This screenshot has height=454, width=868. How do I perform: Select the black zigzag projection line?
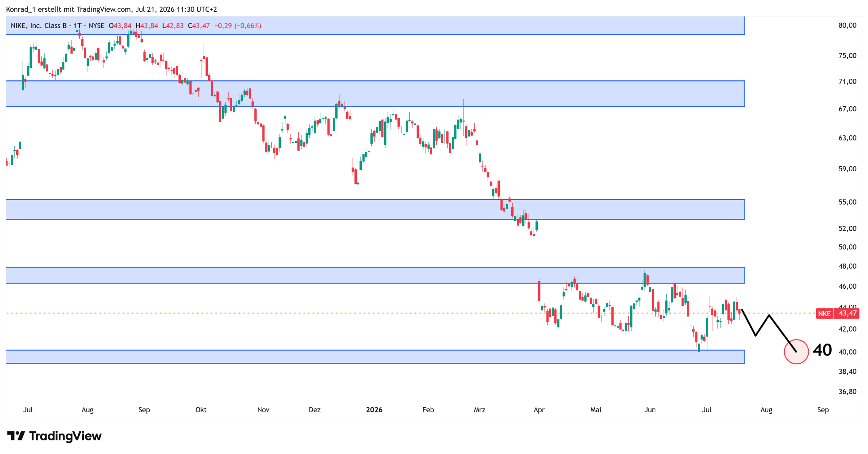[769, 330]
